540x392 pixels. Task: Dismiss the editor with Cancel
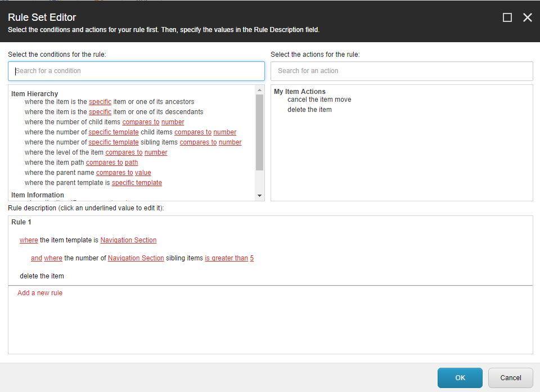[x=510, y=378]
